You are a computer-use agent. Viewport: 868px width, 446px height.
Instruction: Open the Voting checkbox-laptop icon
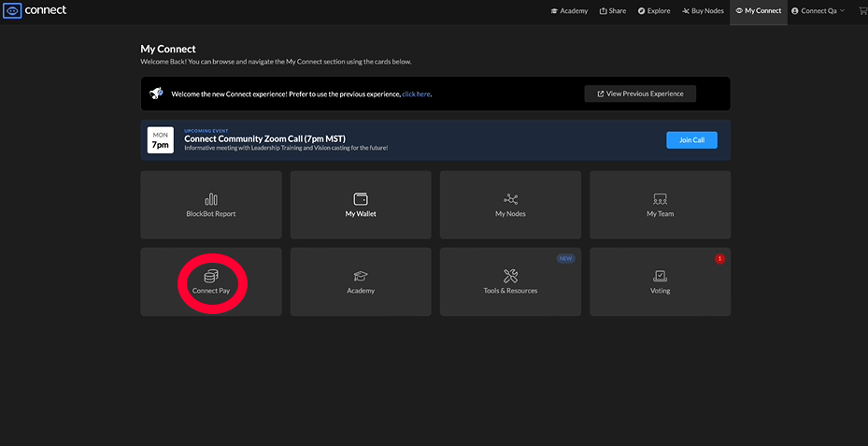pyautogui.click(x=660, y=276)
